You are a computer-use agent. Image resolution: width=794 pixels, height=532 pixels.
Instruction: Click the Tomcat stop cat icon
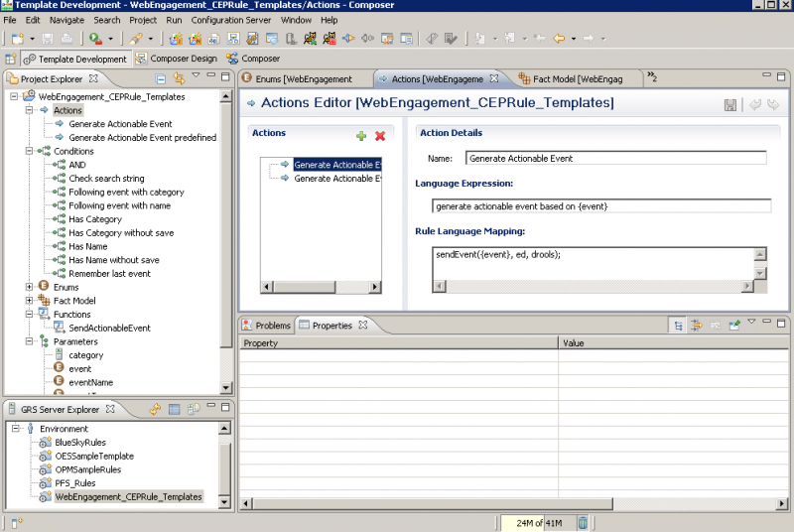tap(330, 39)
